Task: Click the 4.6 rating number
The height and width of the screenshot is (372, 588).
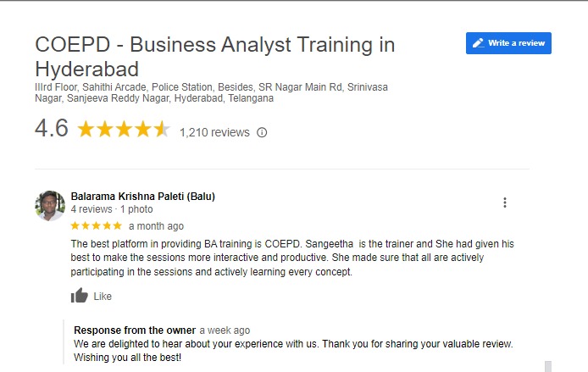Action: (x=52, y=130)
